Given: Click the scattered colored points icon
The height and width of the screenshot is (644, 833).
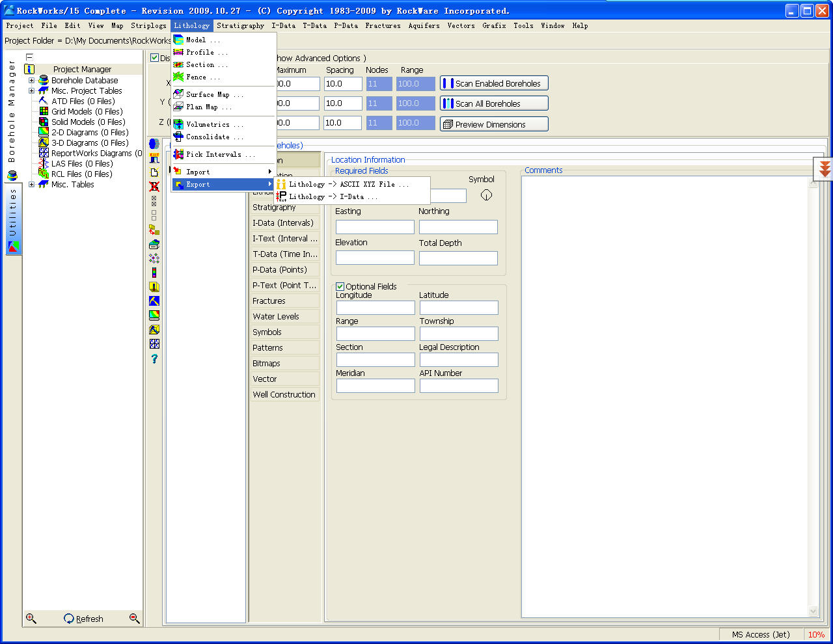Looking at the screenshot, I should (154, 258).
